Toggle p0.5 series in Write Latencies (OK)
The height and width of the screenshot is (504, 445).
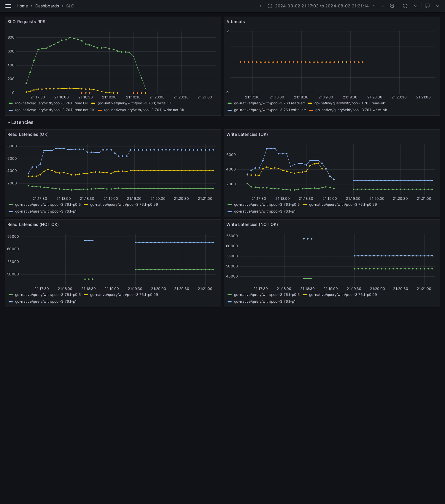[x=267, y=205]
